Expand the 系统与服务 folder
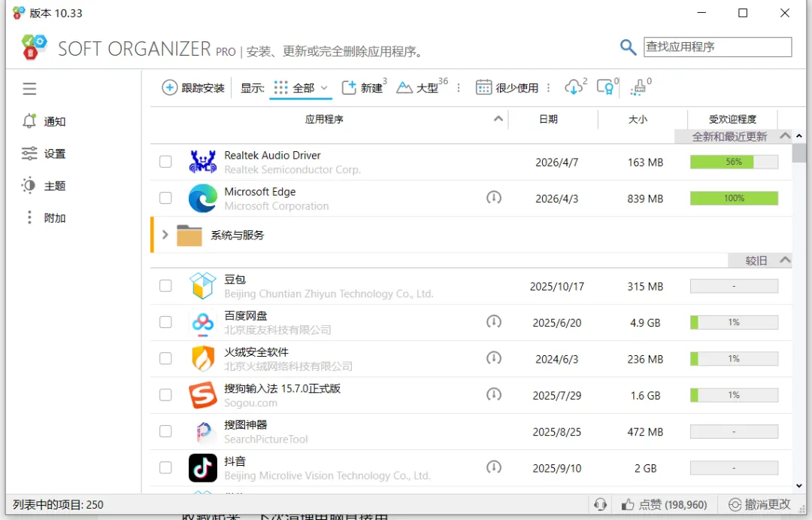 click(165, 235)
